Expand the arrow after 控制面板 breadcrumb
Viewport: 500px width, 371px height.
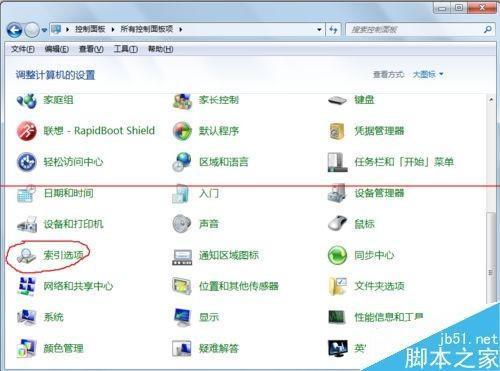click(113, 30)
